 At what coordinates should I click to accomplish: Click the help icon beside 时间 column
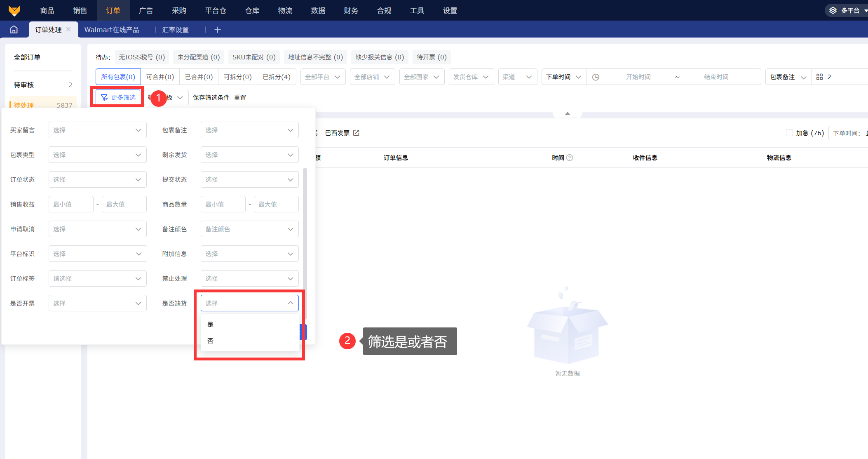click(x=570, y=158)
